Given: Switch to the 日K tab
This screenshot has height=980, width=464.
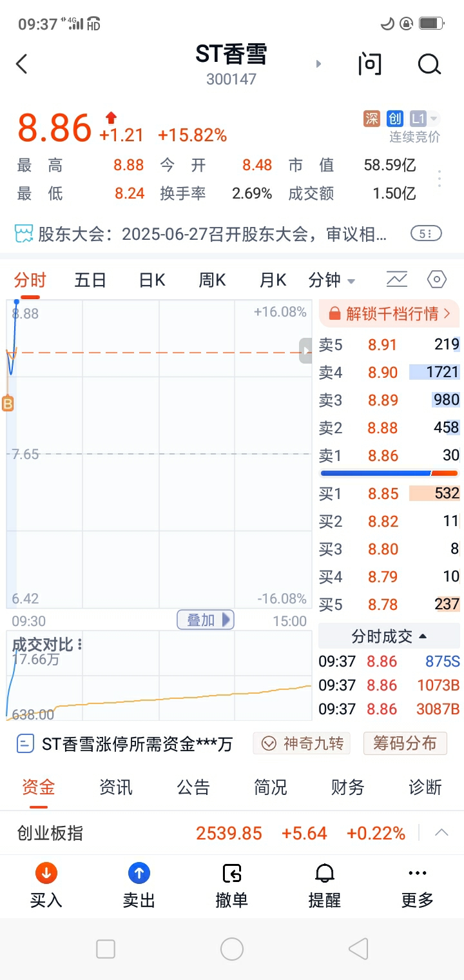Looking at the screenshot, I should pos(152,280).
